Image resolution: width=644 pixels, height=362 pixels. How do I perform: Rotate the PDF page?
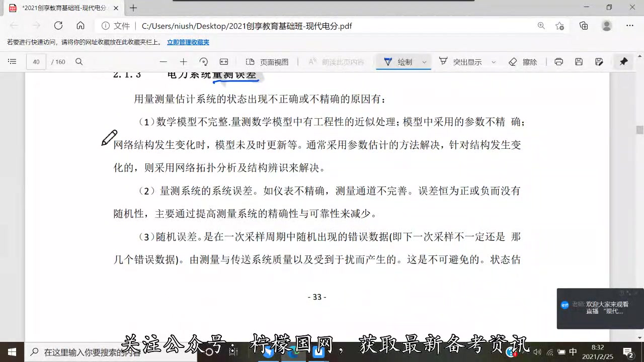[x=204, y=62]
